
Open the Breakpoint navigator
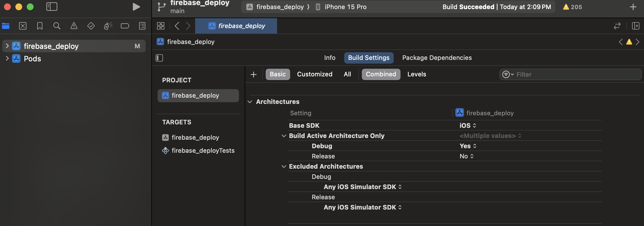125,26
